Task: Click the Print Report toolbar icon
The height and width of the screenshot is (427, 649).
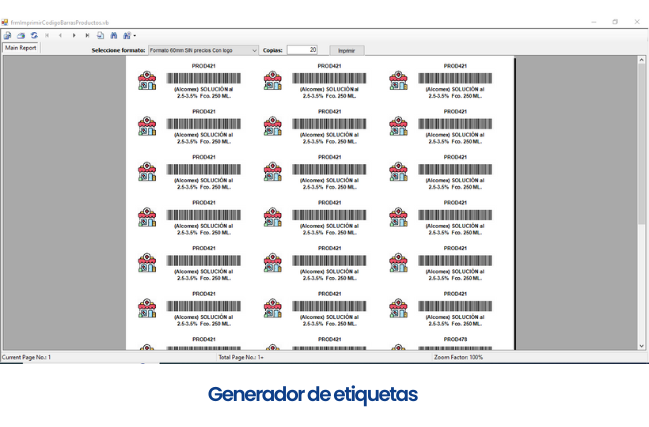Action: pos(21,36)
